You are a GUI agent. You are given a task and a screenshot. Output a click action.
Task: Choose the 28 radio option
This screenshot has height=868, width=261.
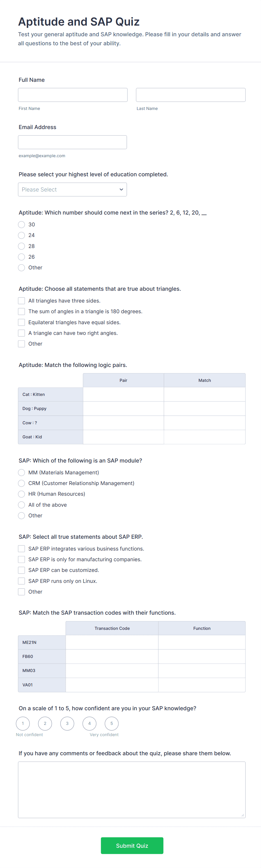(x=22, y=246)
